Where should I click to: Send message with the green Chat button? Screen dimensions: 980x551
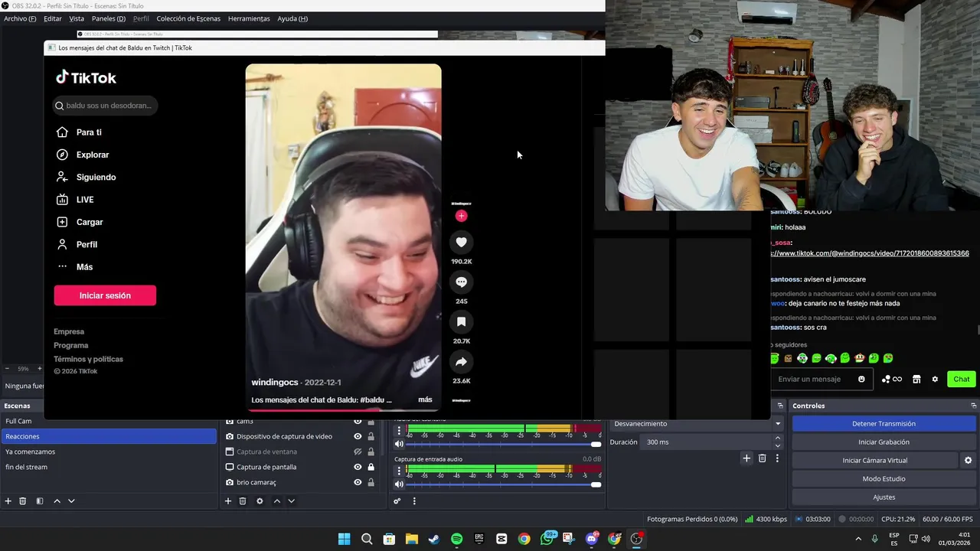[962, 379]
